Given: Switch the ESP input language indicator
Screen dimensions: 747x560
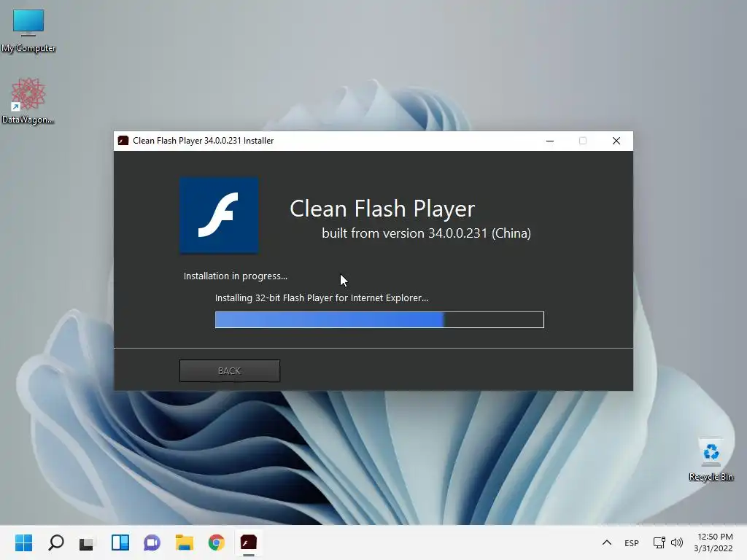Looking at the screenshot, I should pyautogui.click(x=632, y=542).
